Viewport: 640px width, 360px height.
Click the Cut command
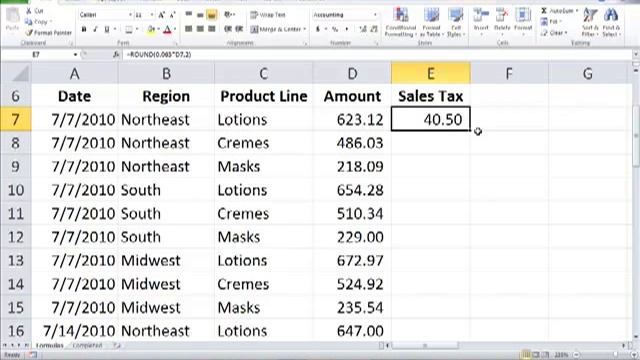point(35,11)
